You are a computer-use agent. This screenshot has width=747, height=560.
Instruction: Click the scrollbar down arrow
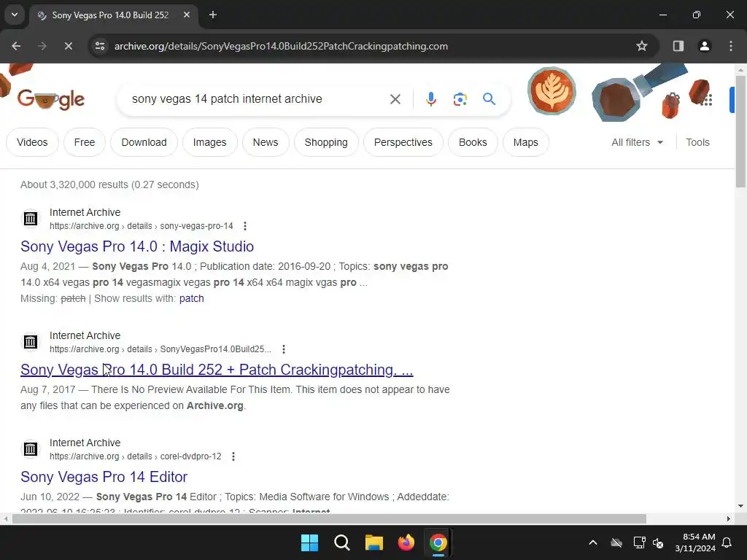pyautogui.click(x=740, y=506)
